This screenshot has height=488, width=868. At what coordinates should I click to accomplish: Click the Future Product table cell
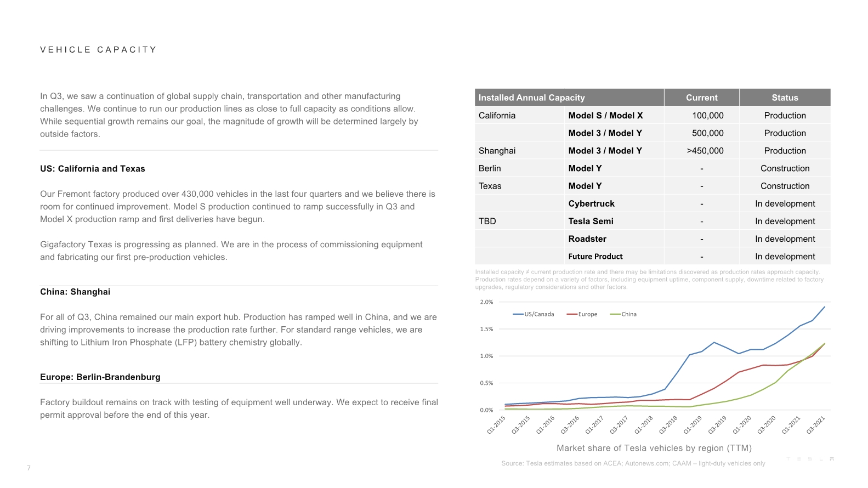click(x=595, y=257)
